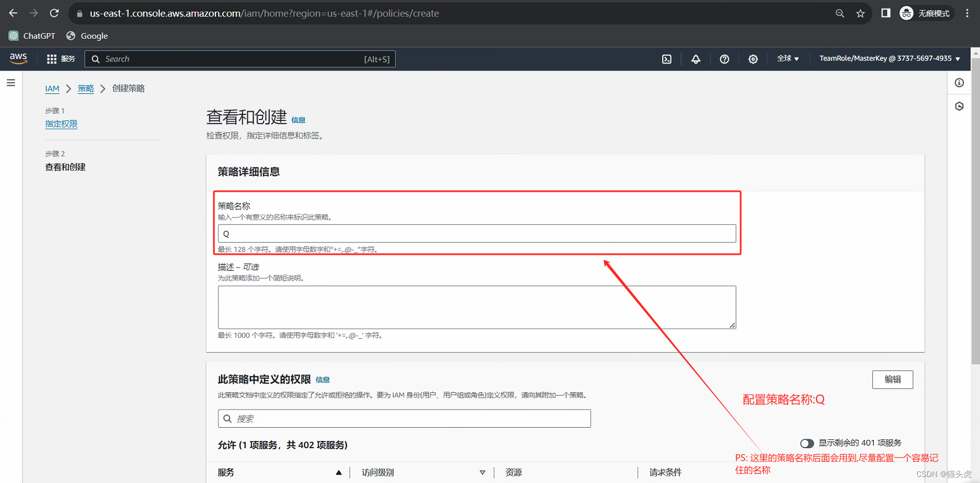Open the ChatGPT bookmark
Image resolution: width=980 pixels, height=483 pixels.
pos(32,36)
